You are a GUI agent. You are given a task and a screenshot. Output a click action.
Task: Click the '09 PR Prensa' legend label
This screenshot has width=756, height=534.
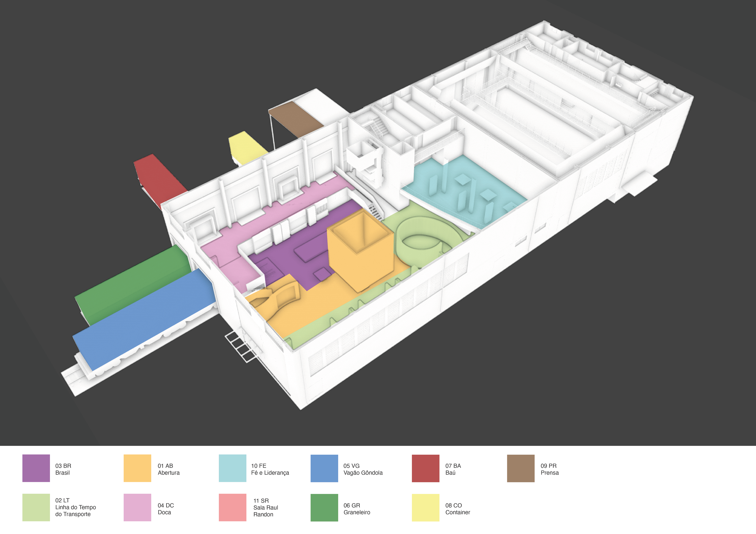click(549, 469)
